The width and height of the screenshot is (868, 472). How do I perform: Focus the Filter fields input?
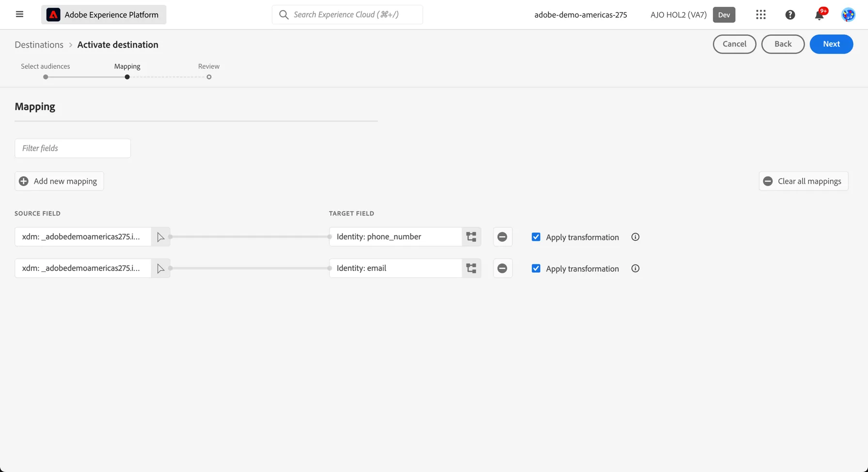pyautogui.click(x=73, y=148)
